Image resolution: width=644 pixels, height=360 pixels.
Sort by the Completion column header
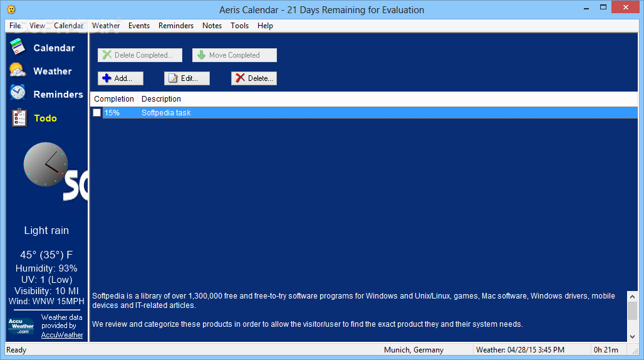coord(114,99)
